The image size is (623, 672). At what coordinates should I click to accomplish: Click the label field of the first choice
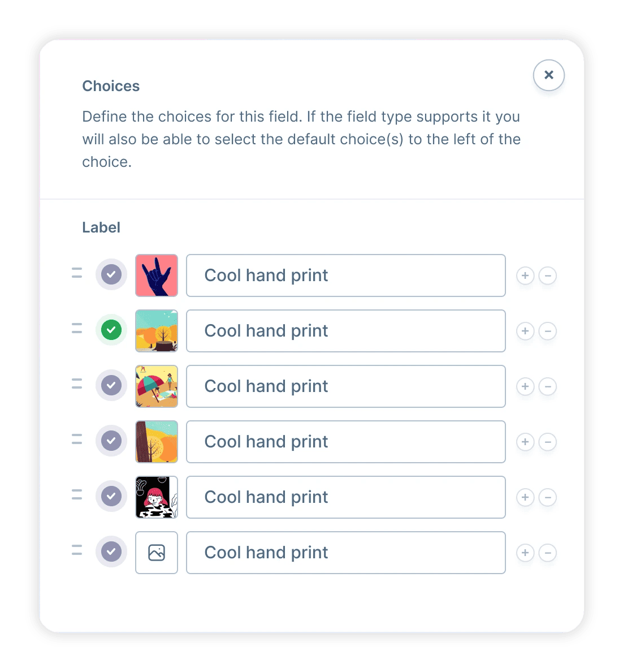tap(346, 275)
